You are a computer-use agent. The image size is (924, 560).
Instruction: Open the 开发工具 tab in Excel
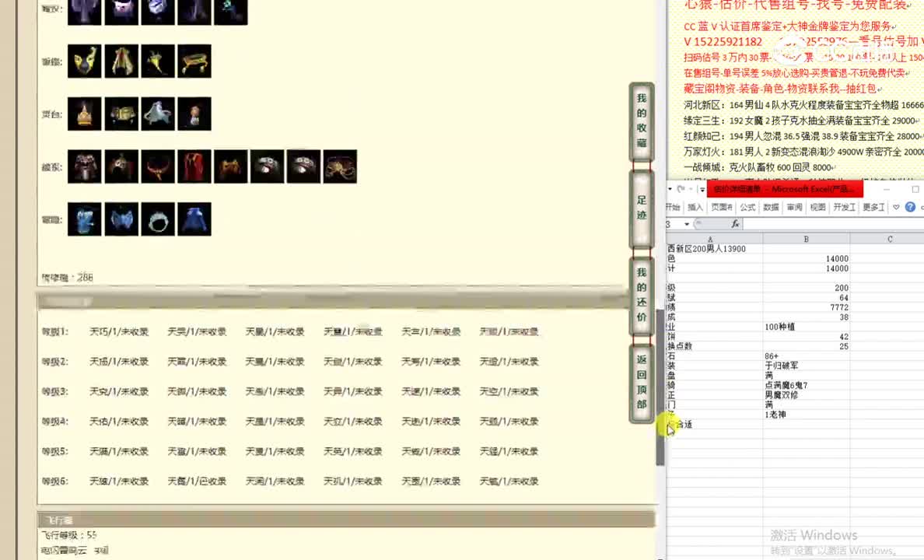click(x=845, y=207)
